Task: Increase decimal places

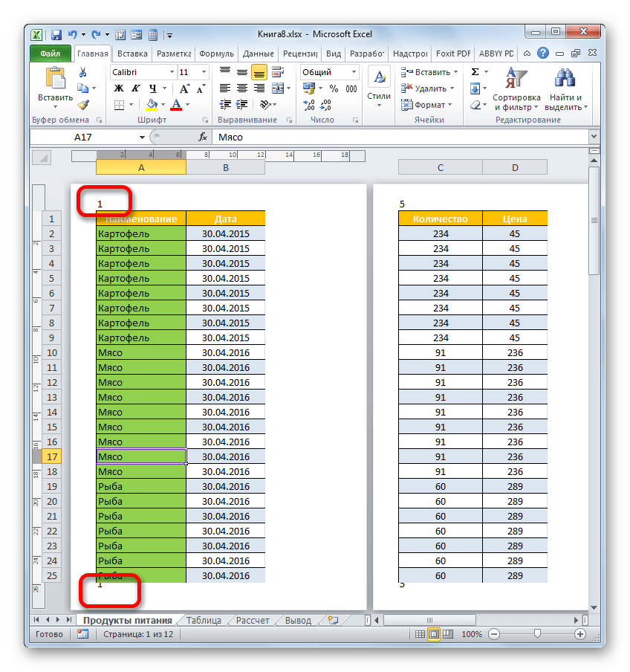Action: click(x=309, y=105)
